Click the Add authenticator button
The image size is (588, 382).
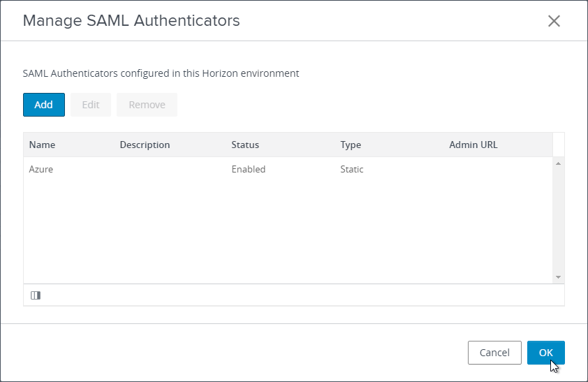[x=44, y=105]
